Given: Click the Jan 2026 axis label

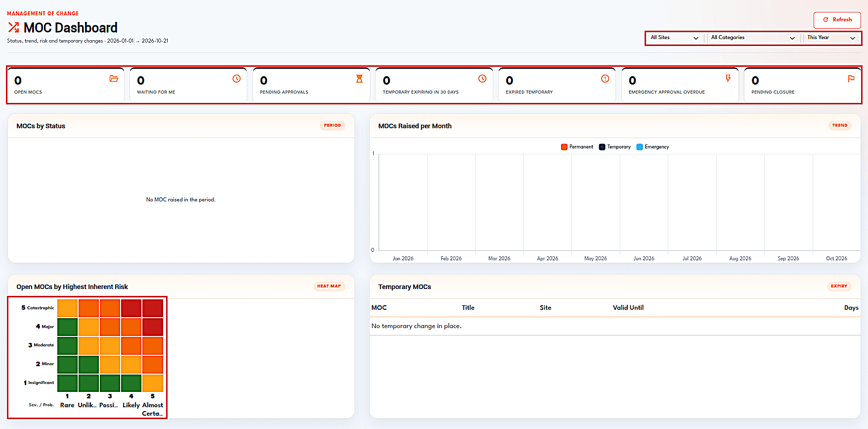Looking at the screenshot, I should coord(403,258).
